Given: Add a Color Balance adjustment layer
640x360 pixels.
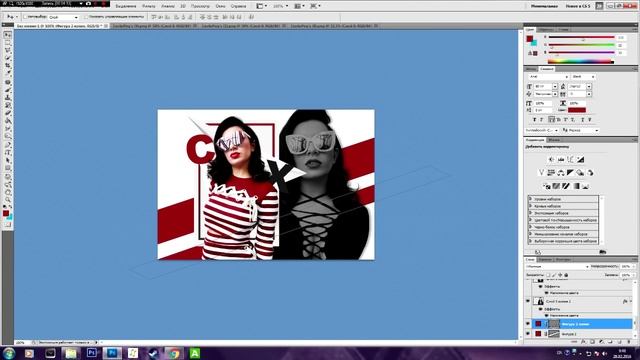Looking at the screenshot, I should point(561,173).
